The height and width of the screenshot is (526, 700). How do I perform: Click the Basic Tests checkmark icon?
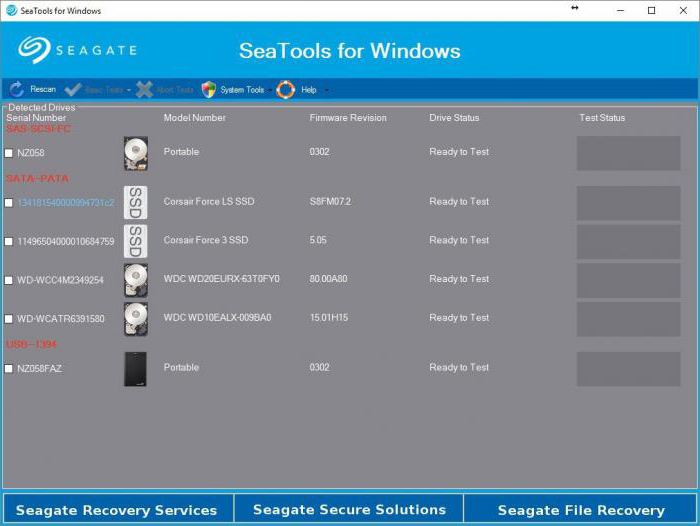point(73,89)
